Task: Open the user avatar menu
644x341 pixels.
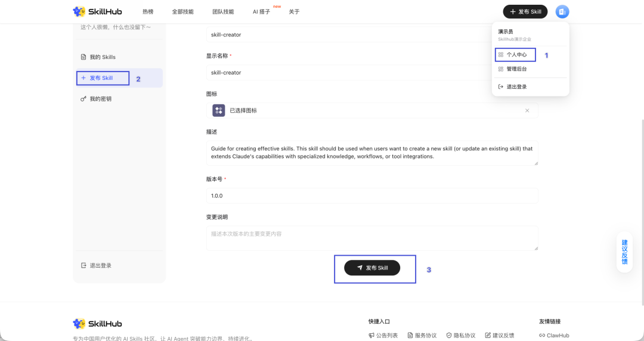Action: point(562,11)
